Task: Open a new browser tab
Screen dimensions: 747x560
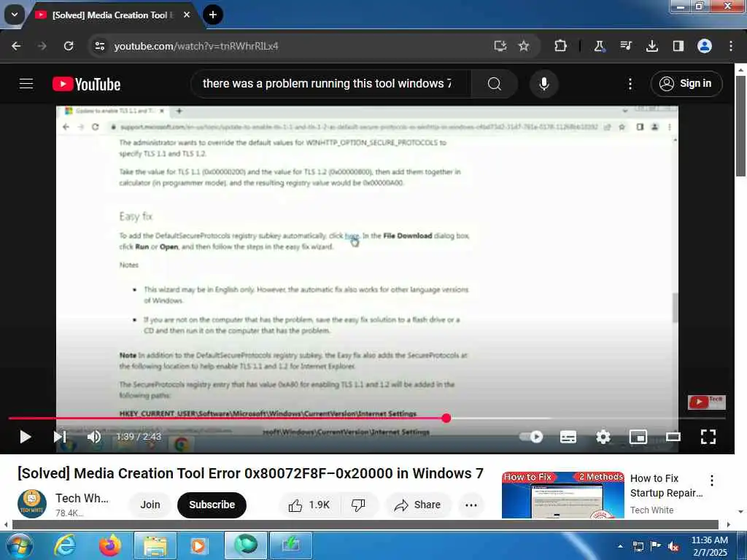Action: point(213,15)
